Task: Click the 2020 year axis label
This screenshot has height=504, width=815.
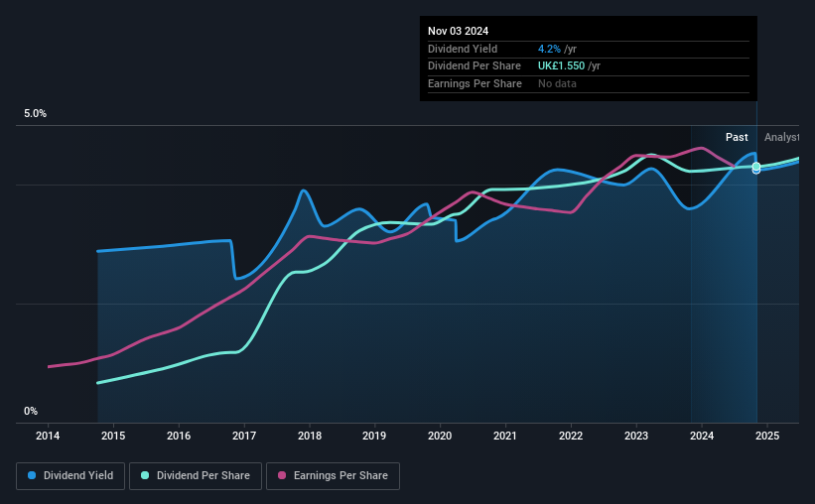Action: tap(440, 436)
